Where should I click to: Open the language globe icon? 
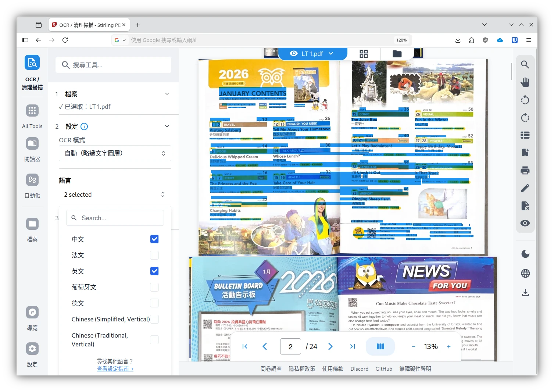525,273
